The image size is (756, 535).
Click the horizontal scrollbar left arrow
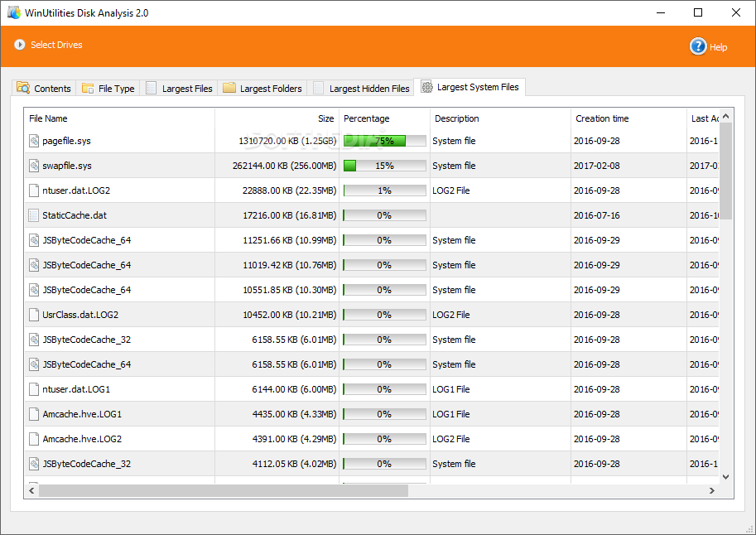pyautogui.click(x=31, y=490)
